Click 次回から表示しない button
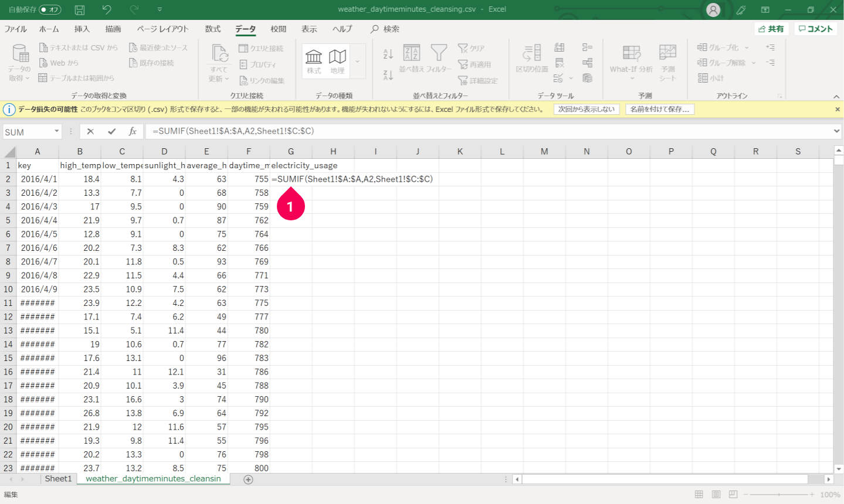 coord(587,110)
